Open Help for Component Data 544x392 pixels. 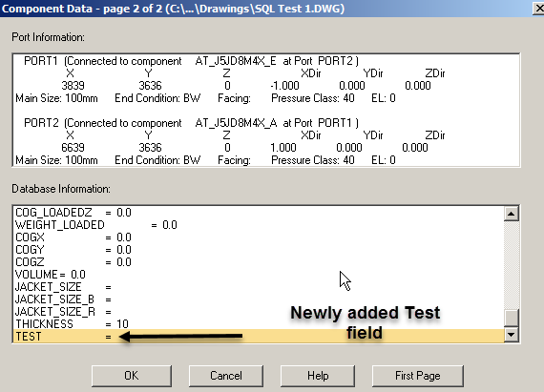(318, 376)
